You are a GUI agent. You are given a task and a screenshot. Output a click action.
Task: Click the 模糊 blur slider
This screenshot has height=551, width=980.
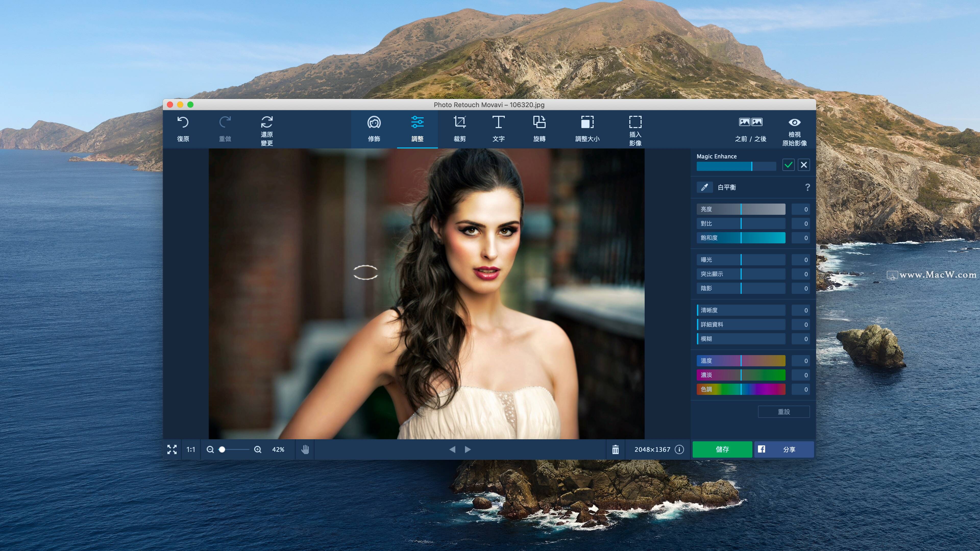point(741,339)
